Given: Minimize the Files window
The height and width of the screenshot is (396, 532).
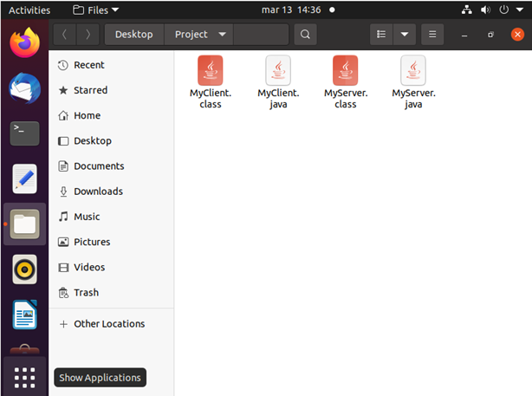Looking at the screenshot, I should pyautogui.click(x=464, y=35).
